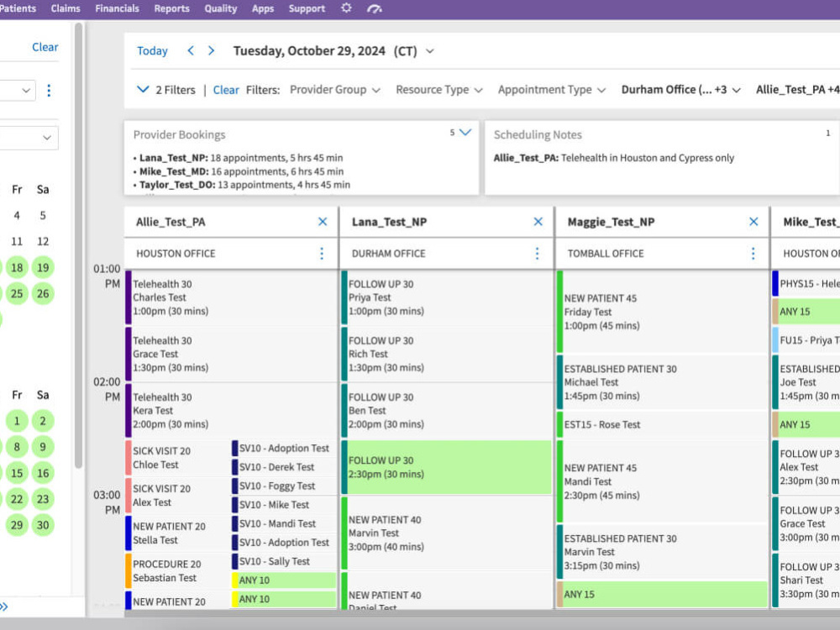Viewport: 840px width, 630px height.
Task: Open the dashboard gauge icon in top bar
Action: click(375, 8)
